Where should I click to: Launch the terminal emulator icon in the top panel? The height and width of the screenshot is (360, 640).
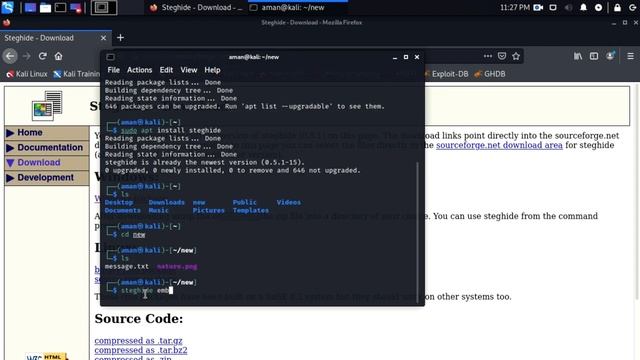coord(60,7)
